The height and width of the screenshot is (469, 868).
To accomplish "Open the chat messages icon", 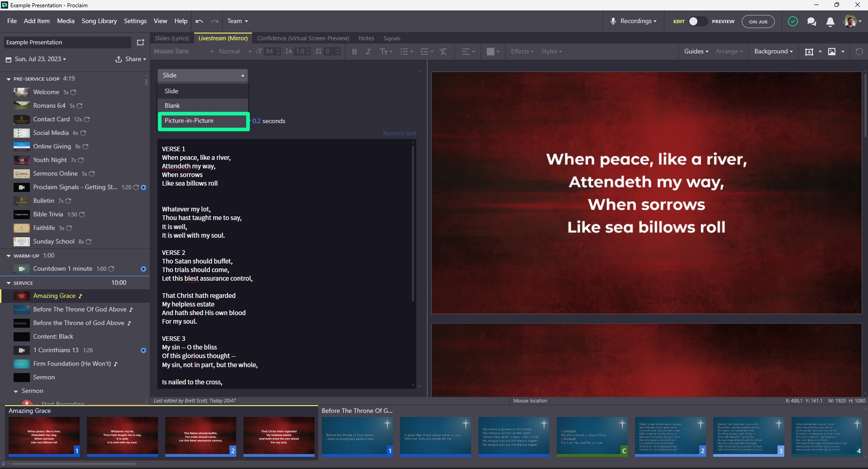I will [x=811, y=22].
